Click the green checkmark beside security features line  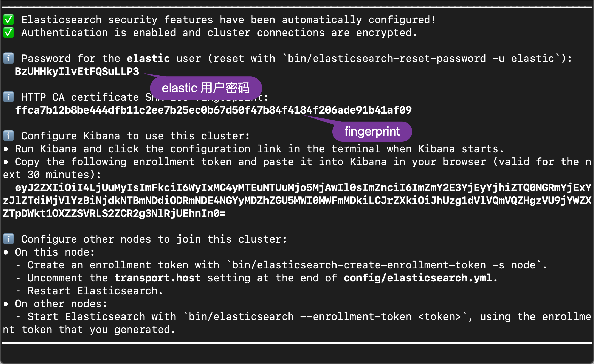click(9, 20)
